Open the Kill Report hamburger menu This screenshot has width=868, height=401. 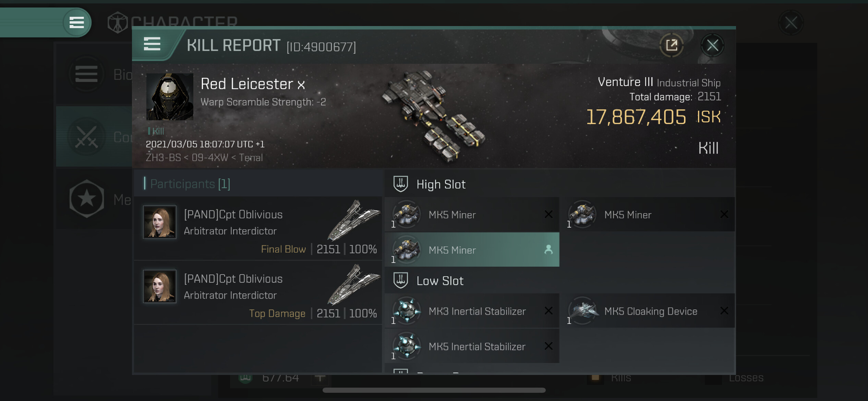coord(152,44)
